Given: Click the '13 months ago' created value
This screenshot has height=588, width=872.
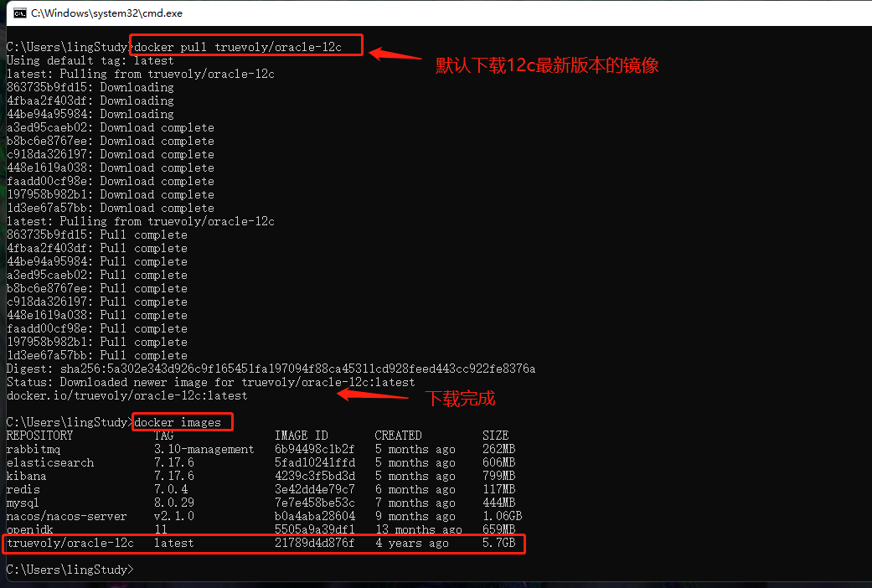Looking at the screenshot, I should click(x=418, y=529).
